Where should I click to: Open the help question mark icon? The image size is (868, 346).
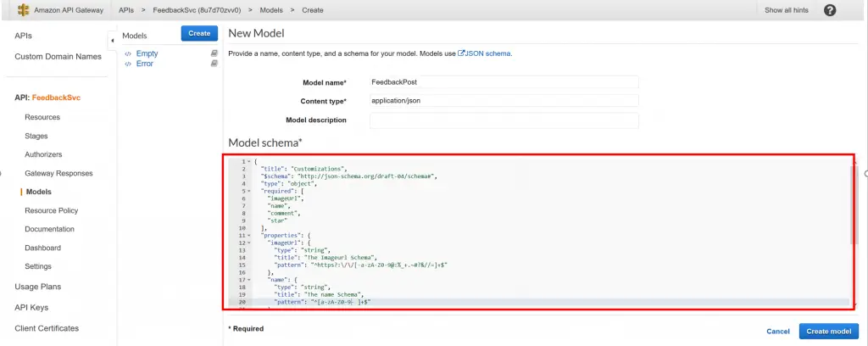(x=829, y=10)
